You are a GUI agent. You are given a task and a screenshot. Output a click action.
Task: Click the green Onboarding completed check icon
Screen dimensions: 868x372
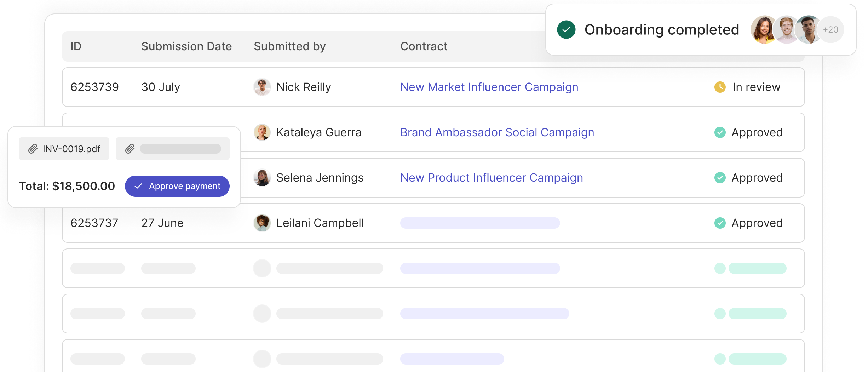click(x=566, y=30)
